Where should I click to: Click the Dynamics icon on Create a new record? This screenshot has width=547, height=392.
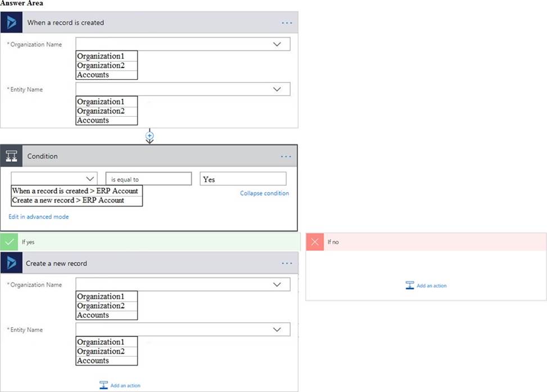pos(11,263)
